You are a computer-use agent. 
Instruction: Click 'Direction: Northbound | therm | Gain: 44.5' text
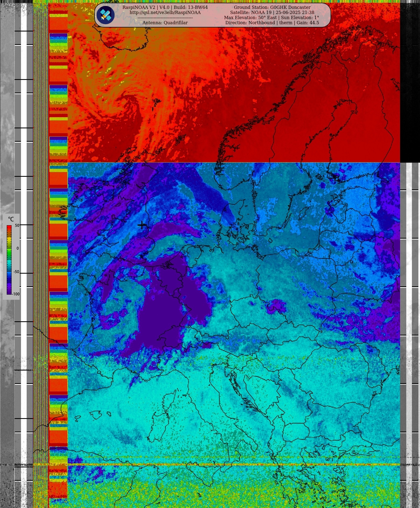[272, 23]
